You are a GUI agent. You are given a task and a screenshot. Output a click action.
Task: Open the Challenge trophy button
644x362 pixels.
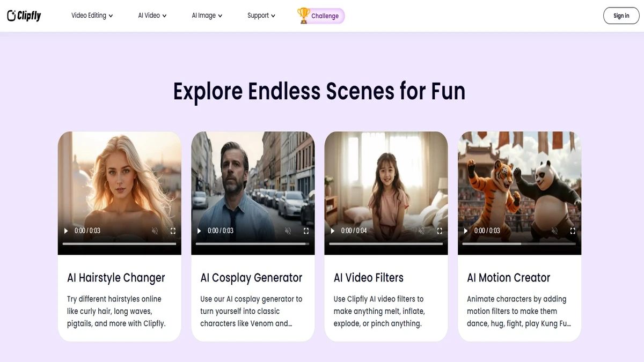[321, 16]
